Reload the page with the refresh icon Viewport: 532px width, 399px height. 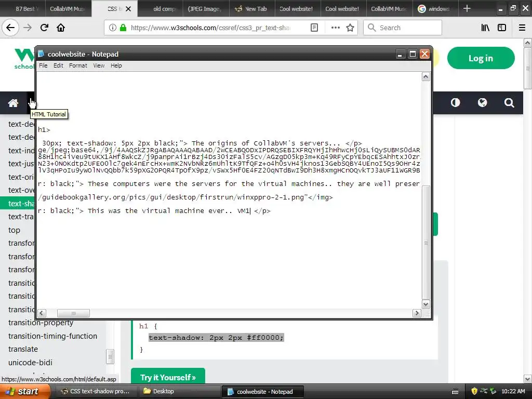(44, 28)
